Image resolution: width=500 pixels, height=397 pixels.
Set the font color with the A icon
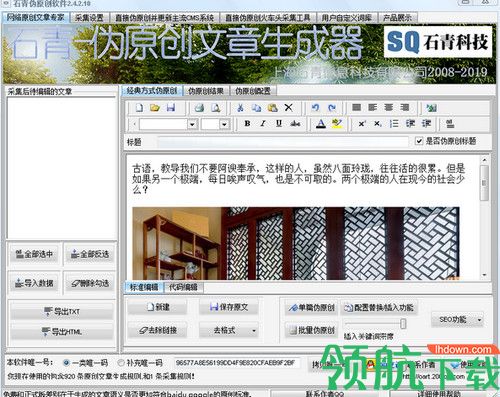[321, 124]
